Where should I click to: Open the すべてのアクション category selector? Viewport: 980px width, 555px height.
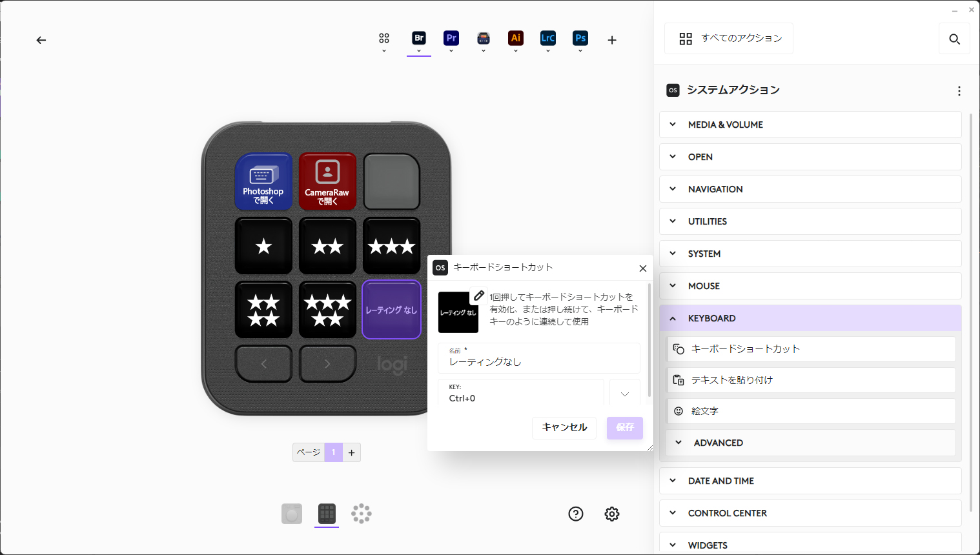point(728,38)
